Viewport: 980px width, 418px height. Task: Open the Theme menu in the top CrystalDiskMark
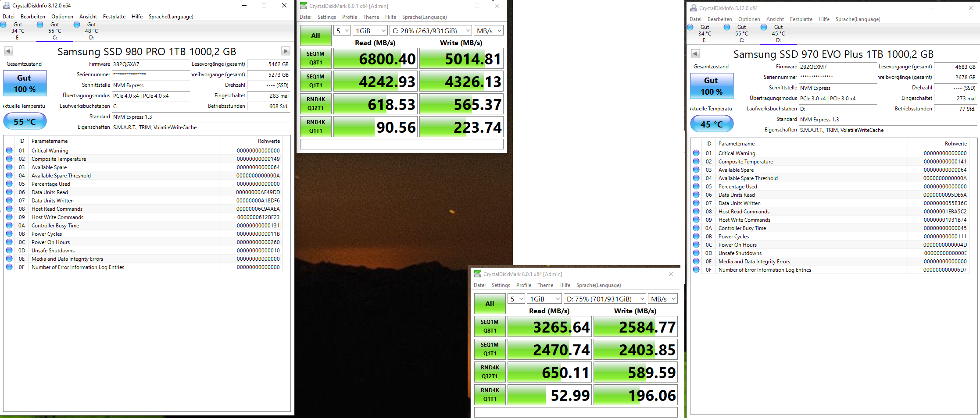(x=371, y=17)
